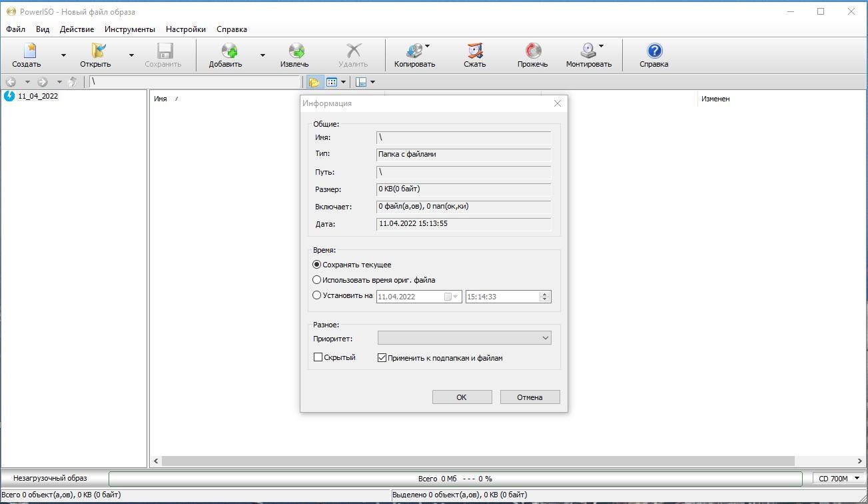Uncheck Применить к подпапкам и файлам

[x=382, y=357]
